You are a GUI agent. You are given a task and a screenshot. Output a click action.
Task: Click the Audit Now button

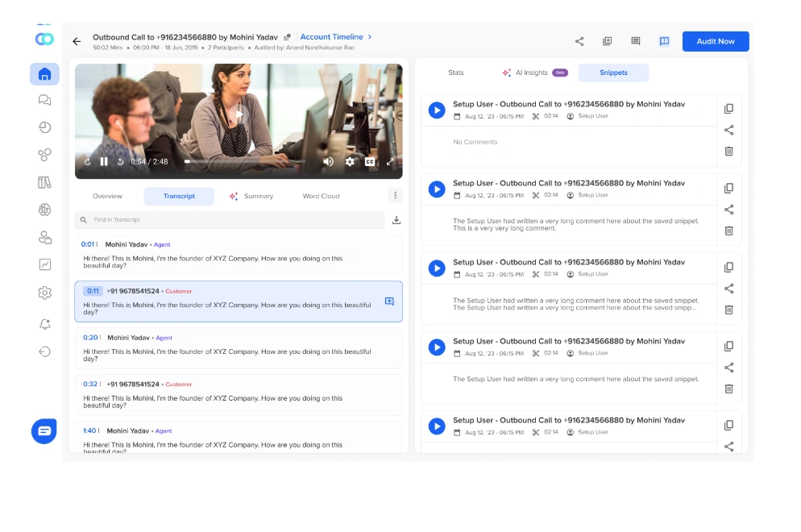[x=716, y=41]
